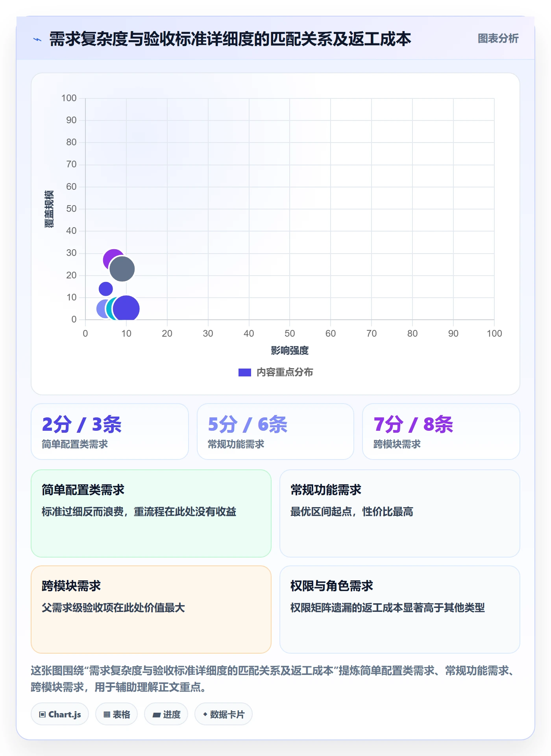Click the small indigo bubble near value 14

pos(105,289)
